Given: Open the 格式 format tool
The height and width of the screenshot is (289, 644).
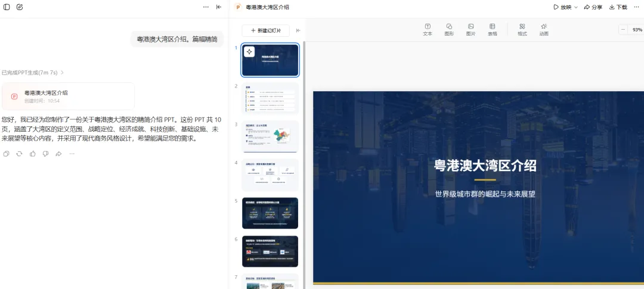Looking at the screenshot, I should (x=522, y=30).
